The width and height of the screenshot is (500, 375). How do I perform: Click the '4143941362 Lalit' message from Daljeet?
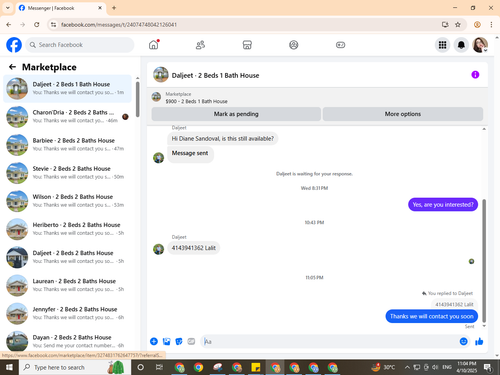point(194,248)
